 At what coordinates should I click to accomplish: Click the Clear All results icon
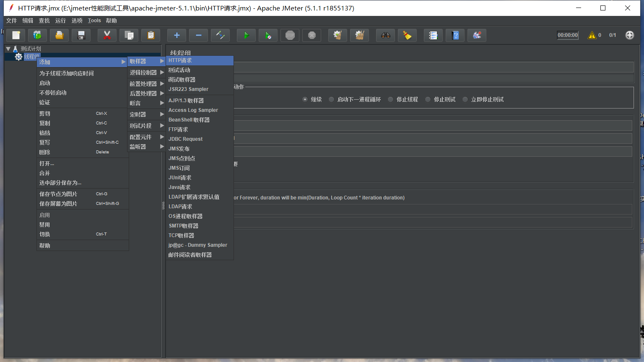[360, 35]
